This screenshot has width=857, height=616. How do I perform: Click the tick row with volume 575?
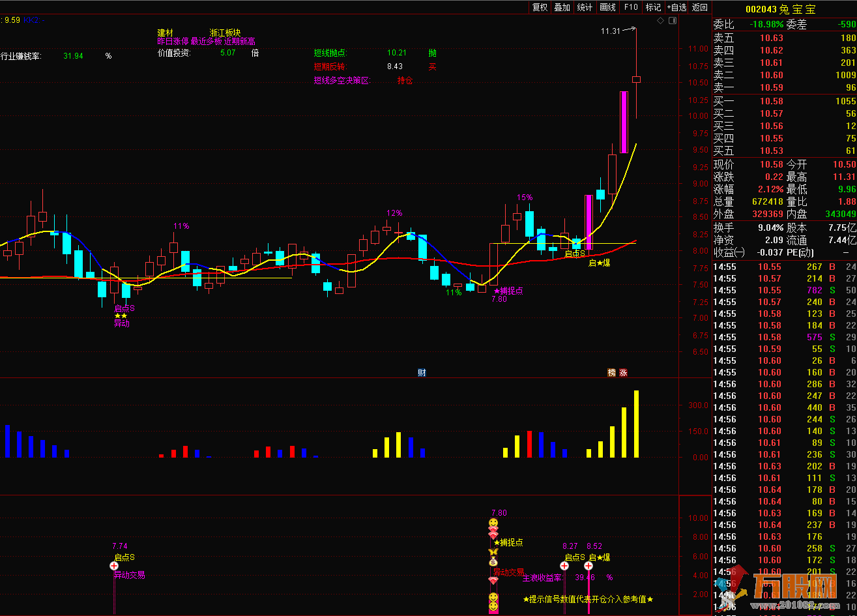(785, 337)
